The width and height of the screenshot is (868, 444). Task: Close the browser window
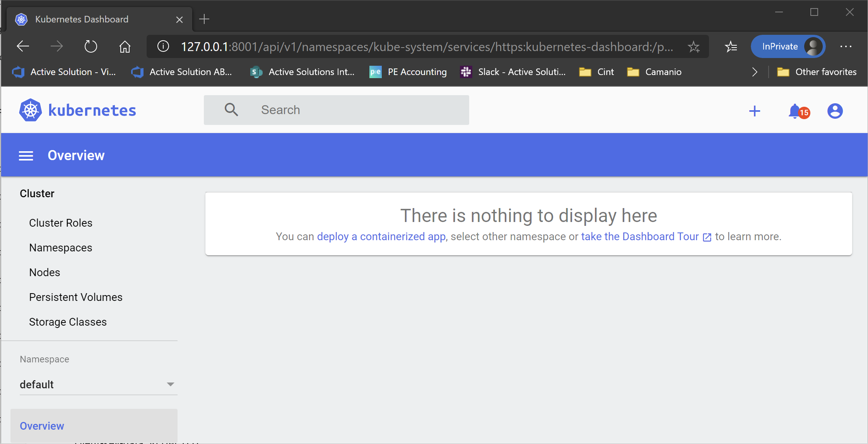coord(849,12)
